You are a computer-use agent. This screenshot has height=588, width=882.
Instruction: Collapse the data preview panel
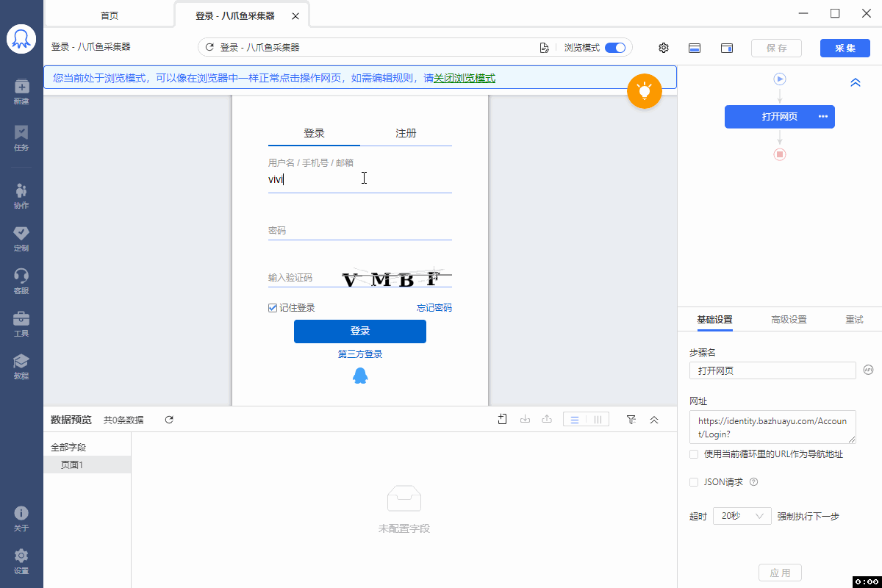pyautogui.click(x=654, y=419)
